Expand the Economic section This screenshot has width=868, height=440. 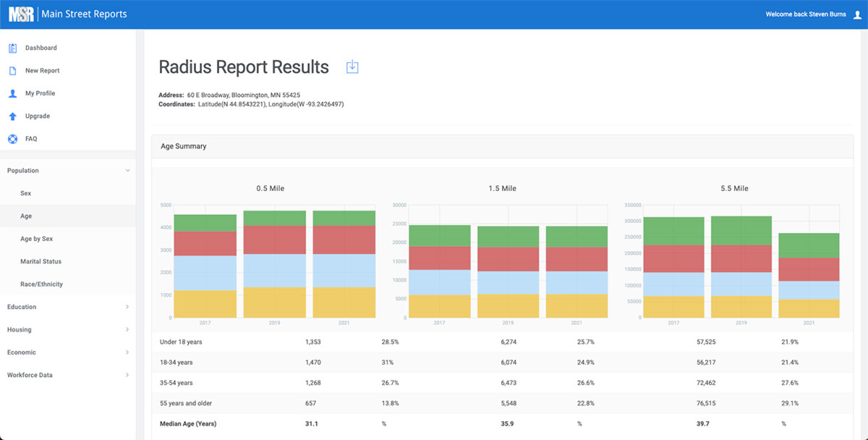pos(127,352)
